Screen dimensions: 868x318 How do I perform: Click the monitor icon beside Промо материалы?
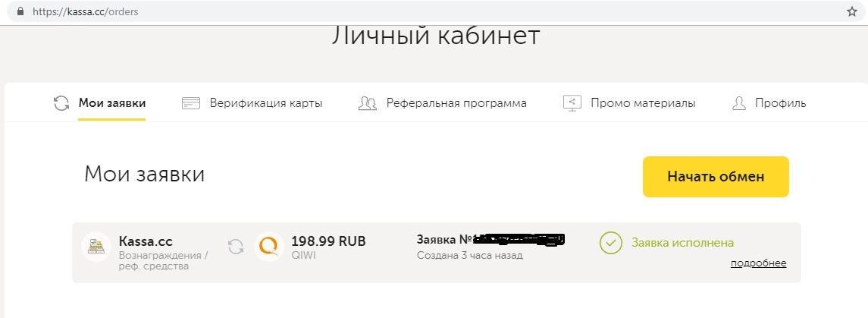572,103
